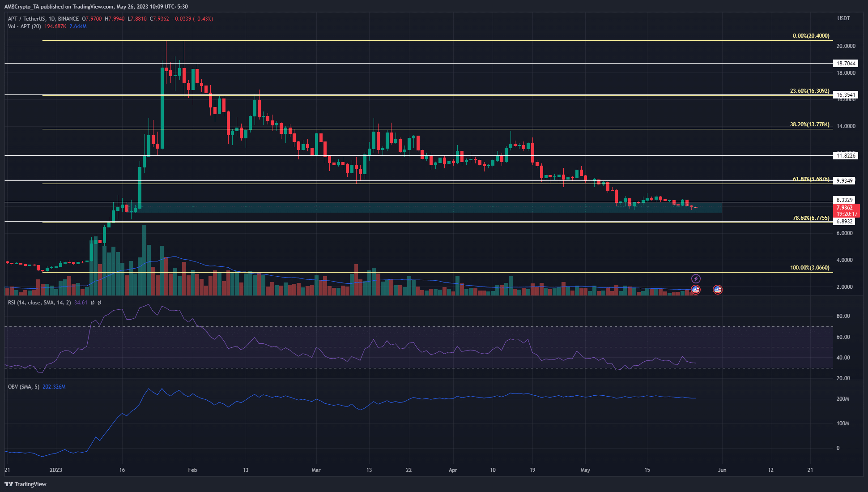Click the current price label 7.9362
Viewport: 868px width, 492px height.
tap(845, 208)
